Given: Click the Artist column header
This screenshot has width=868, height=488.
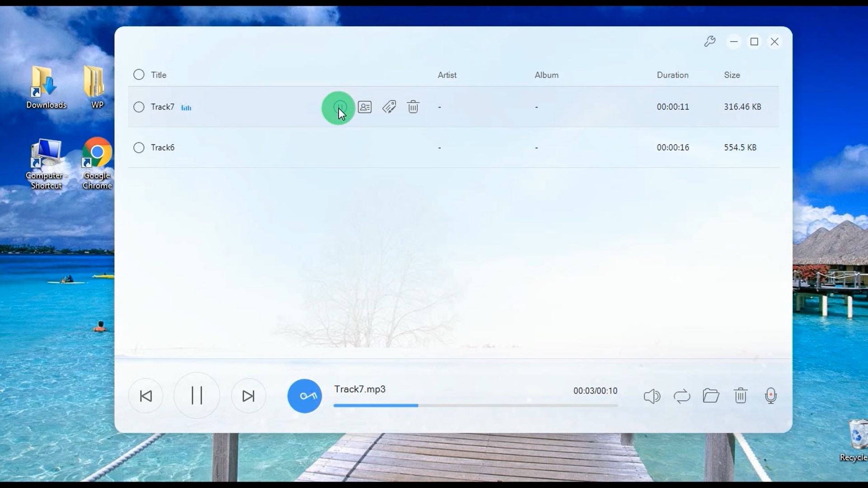Looking at the screenshot, I should (x=447, y=75).
